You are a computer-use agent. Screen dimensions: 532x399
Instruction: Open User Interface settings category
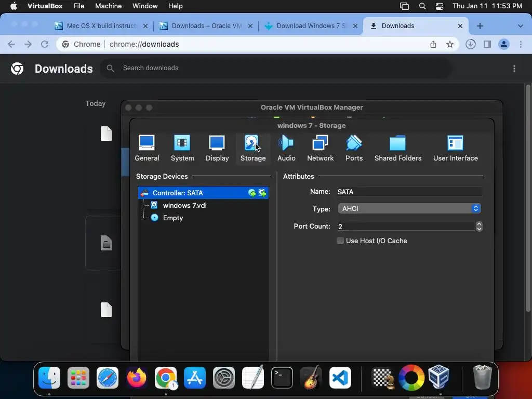click(455, 148)
